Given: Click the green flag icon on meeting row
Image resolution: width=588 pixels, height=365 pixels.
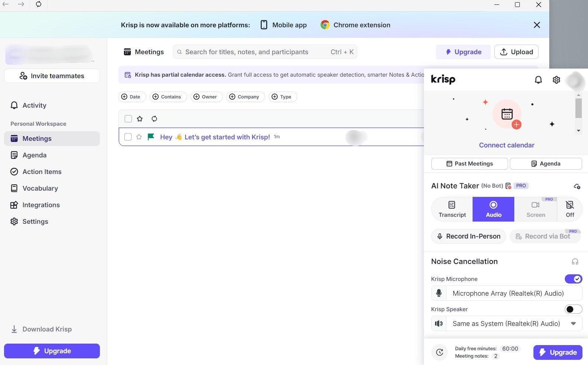Looking at the screenshot, I should pos(151,137).
